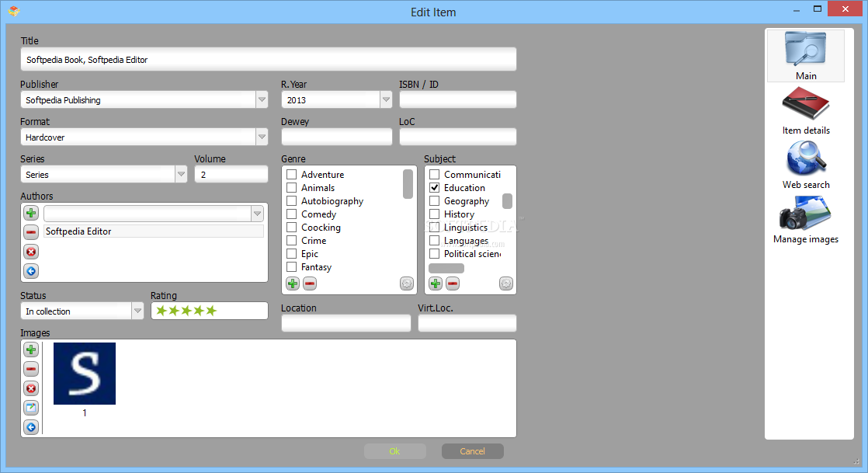
Task: Add a new genre with green plus
Action: (x=293, y=283)
